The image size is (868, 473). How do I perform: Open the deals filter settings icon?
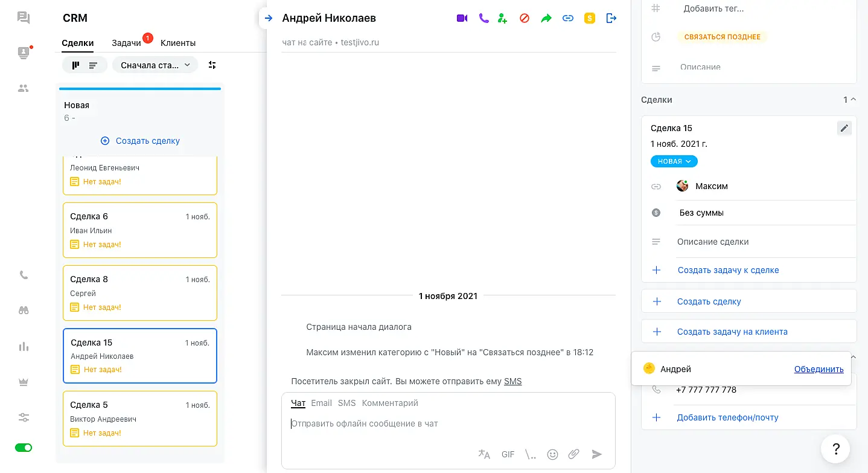tap(212, 65)
